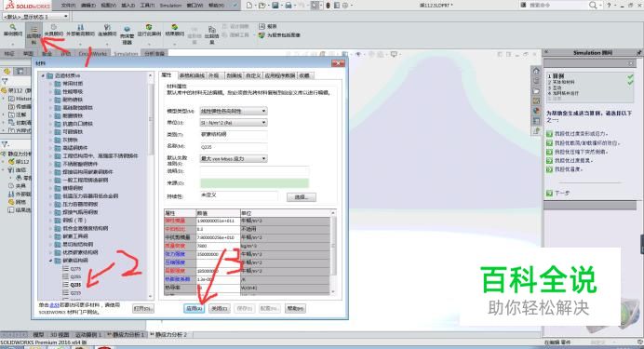
Task: Follow the blue hyperlink at the dialog's bottom left
Action: (x=55, y=305)
